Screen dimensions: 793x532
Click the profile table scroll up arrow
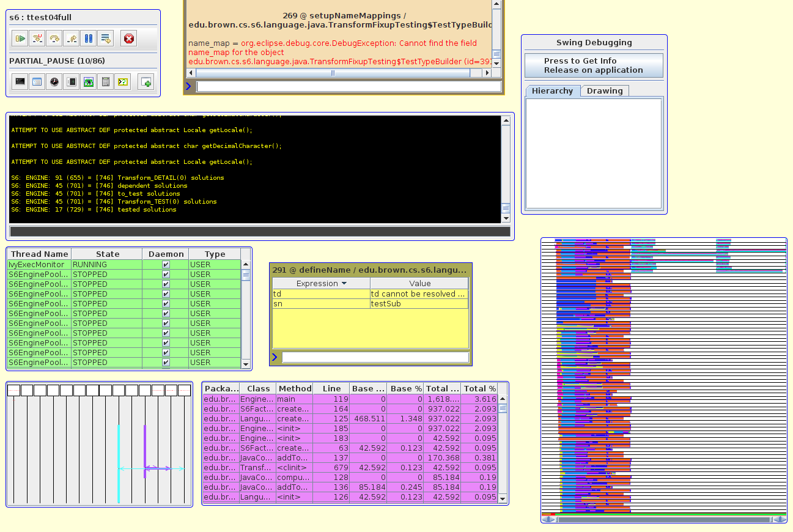tap(502, 399)
